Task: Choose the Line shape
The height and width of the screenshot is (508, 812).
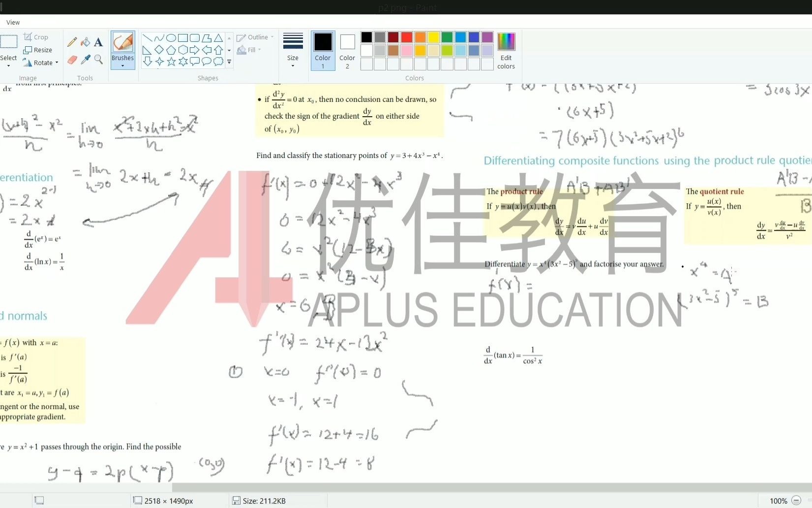Action: (147, 38)
